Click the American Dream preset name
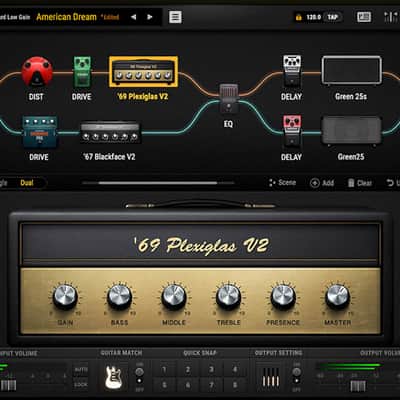Screen dimensions: 400x400 pos(66,17)
